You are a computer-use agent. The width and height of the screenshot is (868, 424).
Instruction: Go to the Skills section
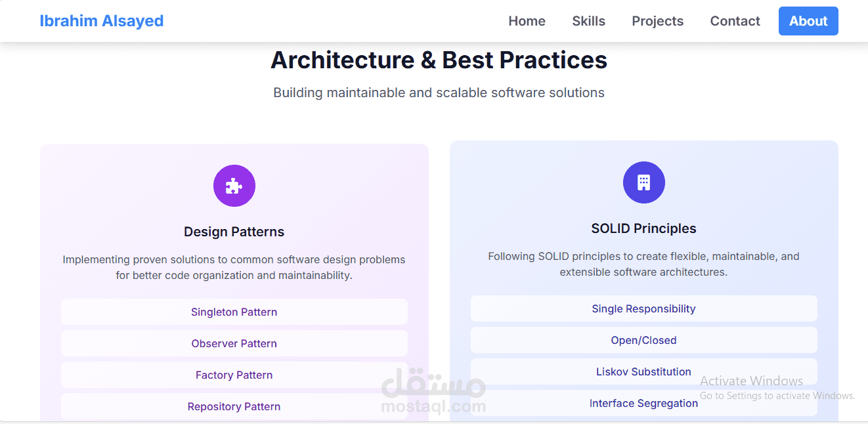[589, 21]
